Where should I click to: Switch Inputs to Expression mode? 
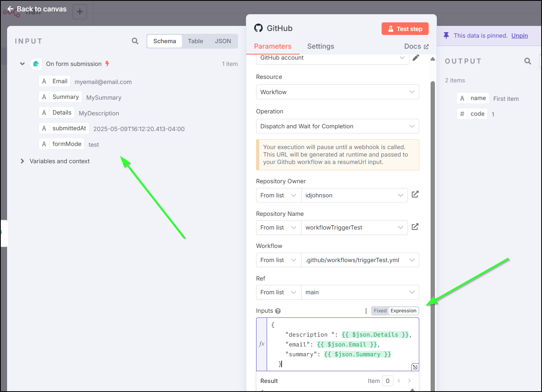[x=403, y=311]
